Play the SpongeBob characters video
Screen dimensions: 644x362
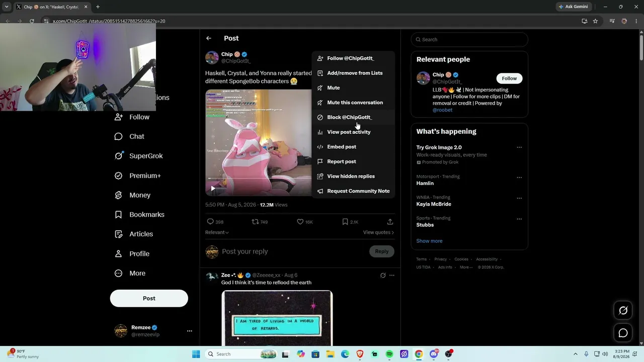pyautogui.click(x=213, y=189)
